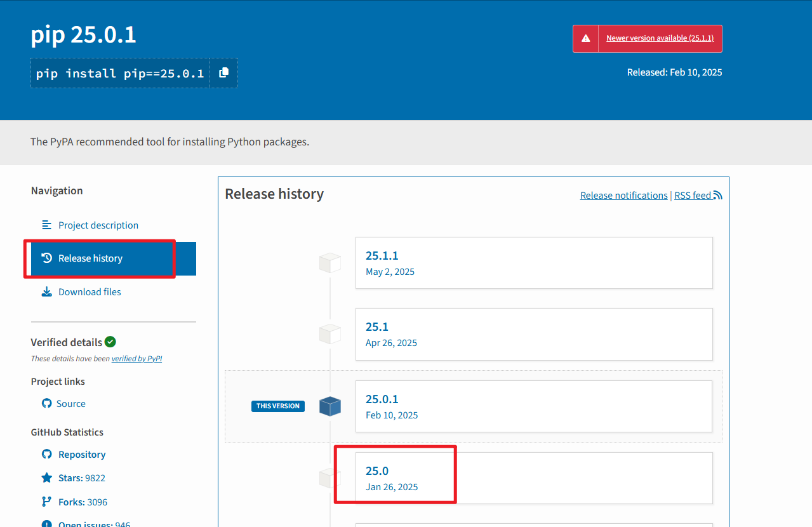Screen dimensions: 812x527
Task: Click the fork icon beside Forks
Action: point(46,502)
